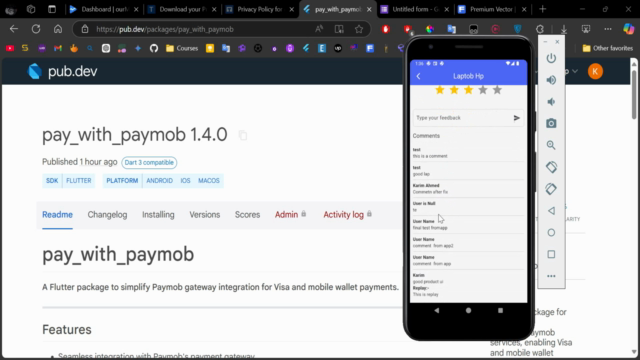Click pub.dev logo
Image resolution: width=640 pixels, height=360 pixels.
pyautogui.click(x=62, y=71)
